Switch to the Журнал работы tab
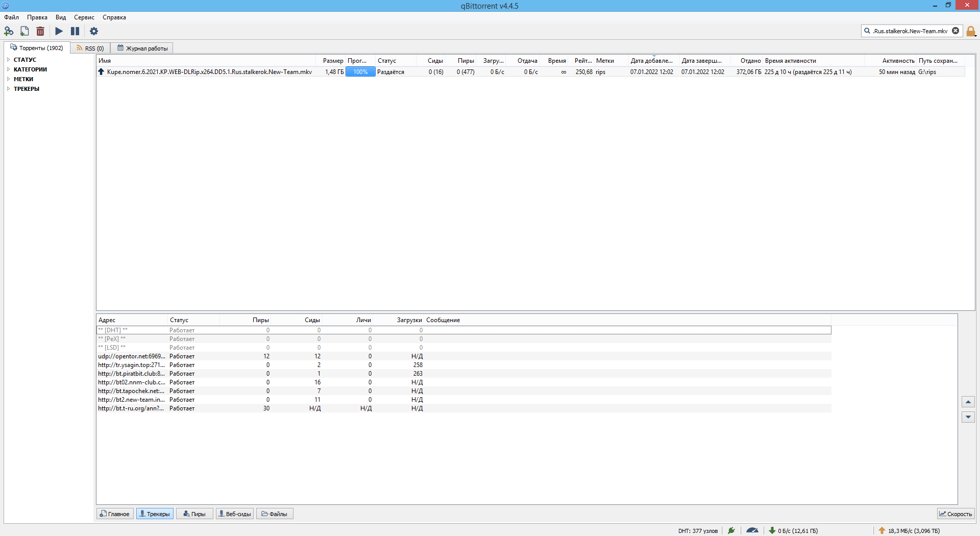Image resolution: width=980 pixels, height=536 pixels. tap(142, 48)
